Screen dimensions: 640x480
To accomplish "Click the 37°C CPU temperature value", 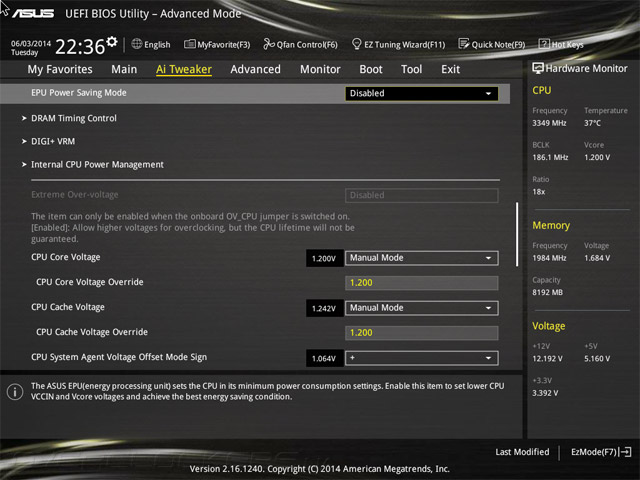I will pos(592,123).
